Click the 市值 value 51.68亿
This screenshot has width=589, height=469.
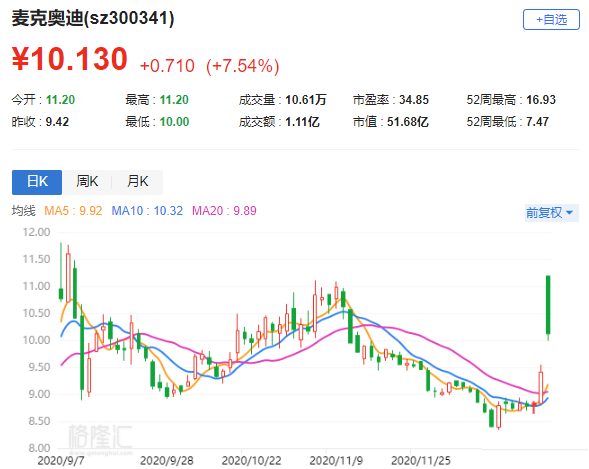point(408,122)
